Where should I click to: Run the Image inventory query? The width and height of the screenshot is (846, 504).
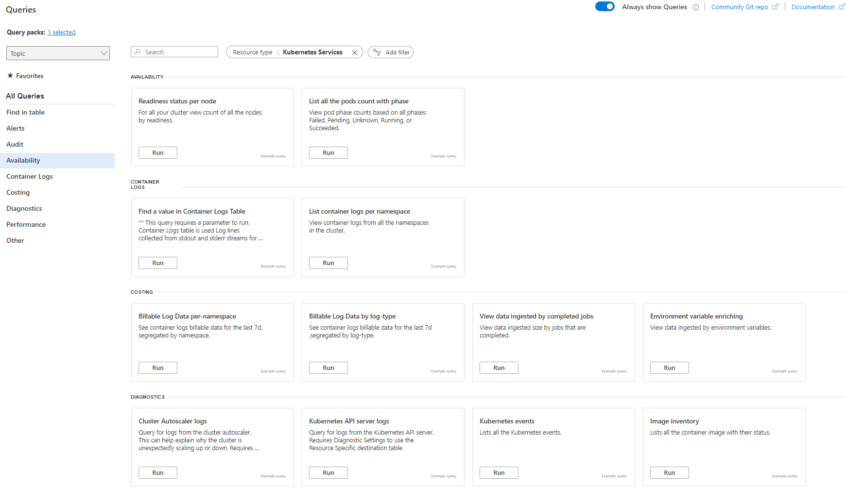pos(670,473)
